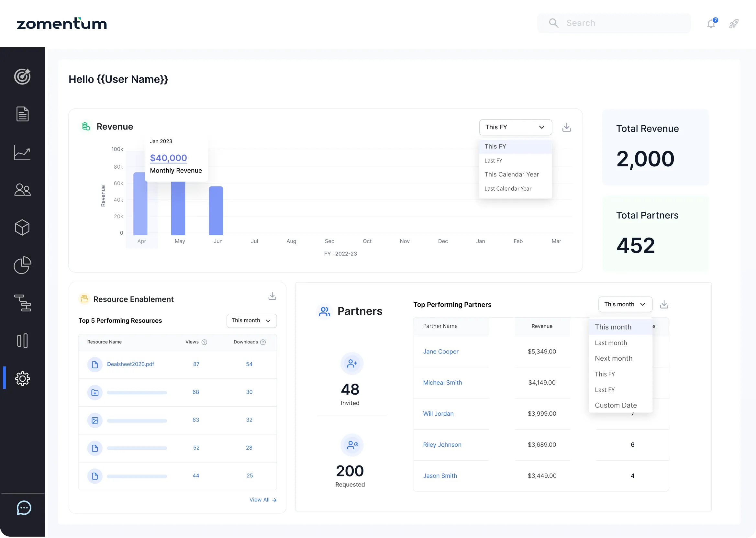Viewport: 756px width, 538px height.
Task: Open the This FY dropdown on Revenue panel
Action: (515, 127)
